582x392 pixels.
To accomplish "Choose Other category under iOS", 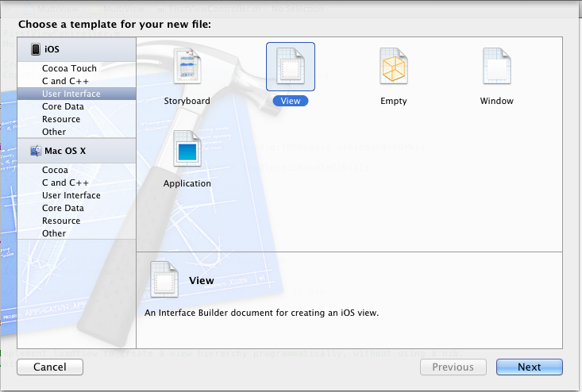I will click(54, 132).
